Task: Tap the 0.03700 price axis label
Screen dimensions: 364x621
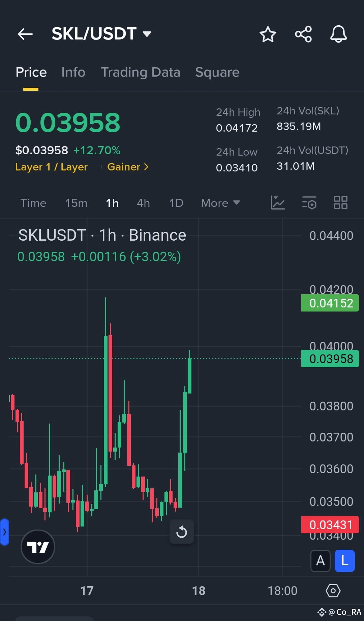Action: (331, 437)
